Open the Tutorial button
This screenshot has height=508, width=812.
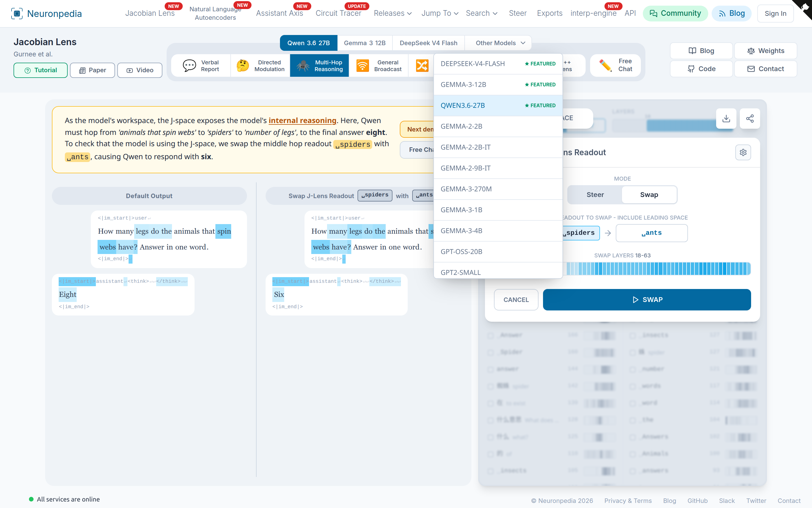point(41,70)
